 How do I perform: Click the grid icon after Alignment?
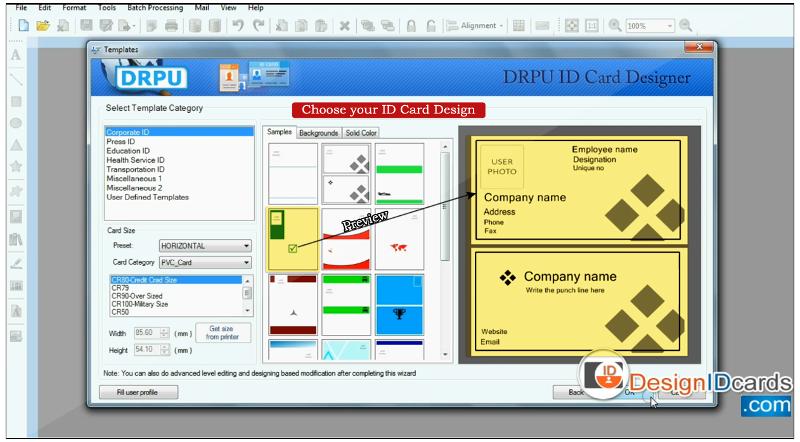pos(519,26)
